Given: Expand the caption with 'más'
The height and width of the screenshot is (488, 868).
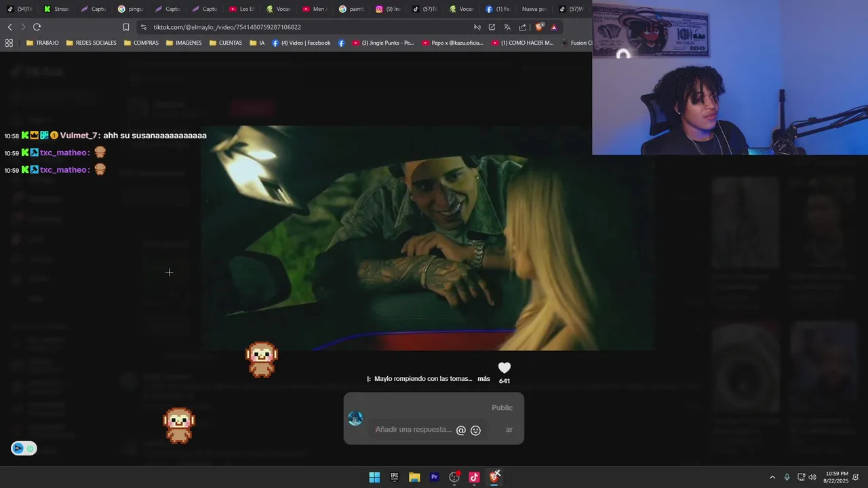Looking at the screenshot, I should pyautogui.click(x=484, y=379).
